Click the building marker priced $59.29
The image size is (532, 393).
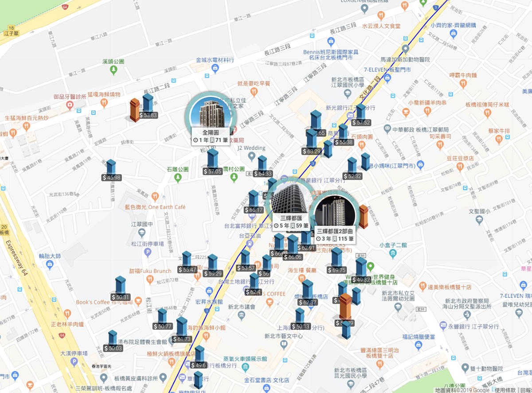pyautogui.click(x=213, y=266)
